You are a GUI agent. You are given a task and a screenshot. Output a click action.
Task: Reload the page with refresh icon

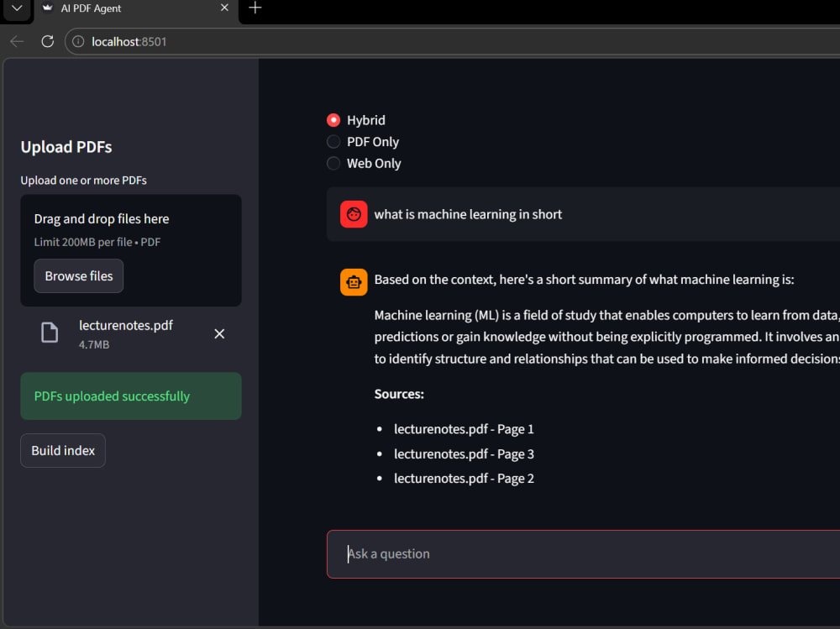point(48,42)
